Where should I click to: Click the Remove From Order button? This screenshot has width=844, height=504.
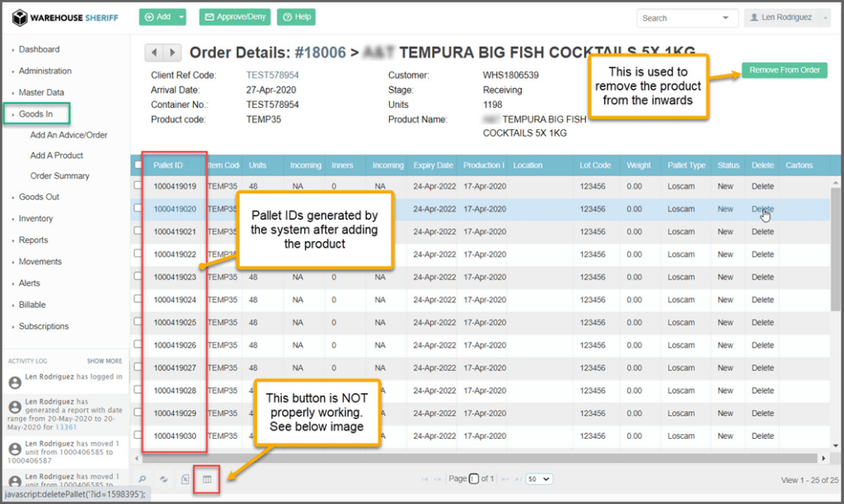tap(785, 70)
